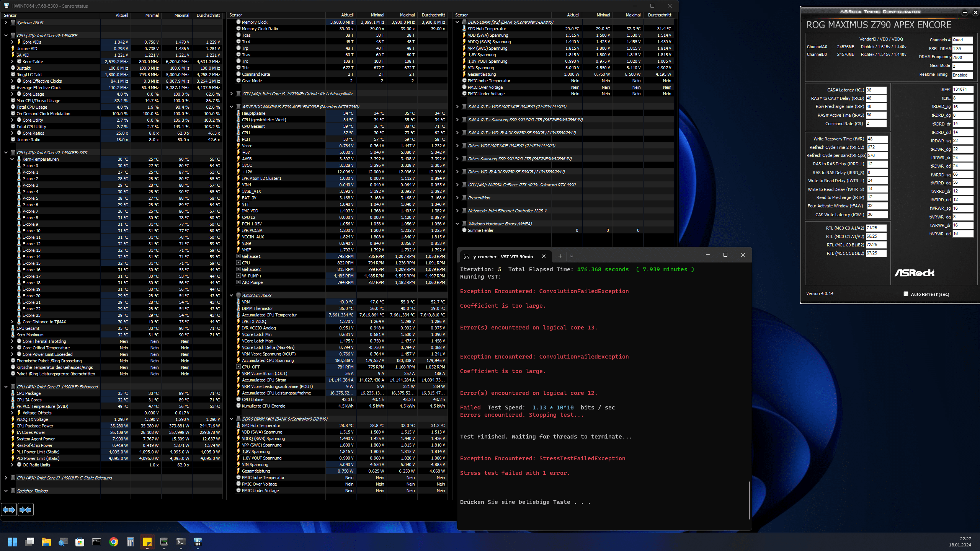This screenshot has height=551, width=980.
Task: Click the thermometer icon beside P-core 0
Action: [x=19, y=166]
